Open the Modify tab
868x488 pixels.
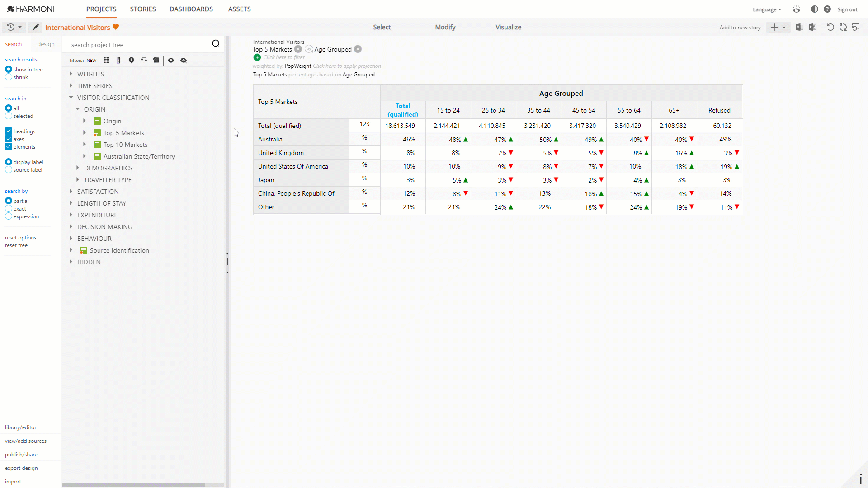coord(445,27)
